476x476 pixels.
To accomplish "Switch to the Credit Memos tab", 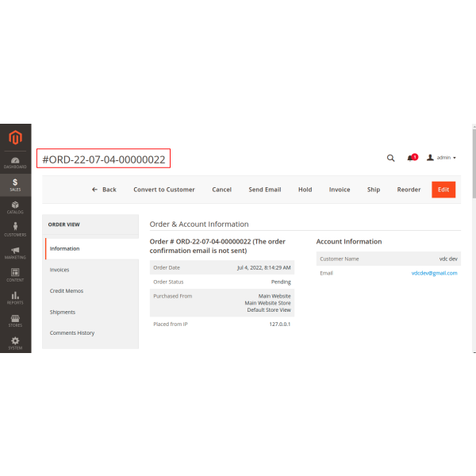I will click(x=67, y=291).
